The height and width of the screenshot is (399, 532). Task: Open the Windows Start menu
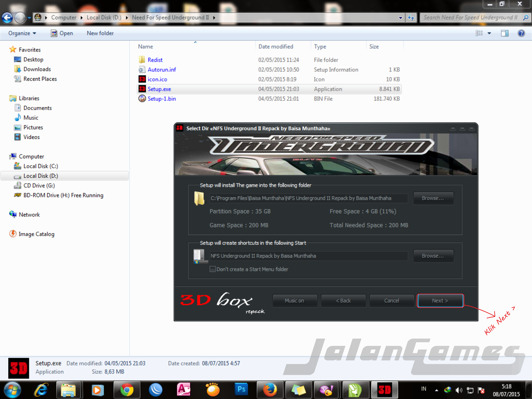(x=12, y=390)
